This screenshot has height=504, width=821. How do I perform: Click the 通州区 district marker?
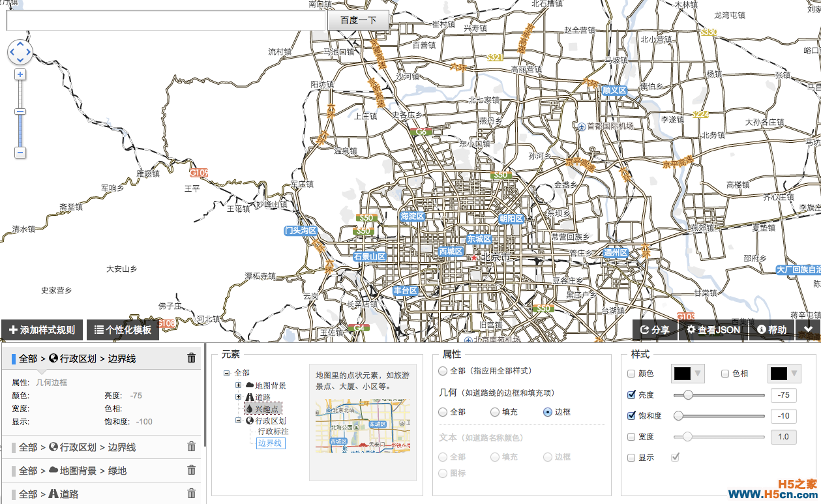pos(615,253)
